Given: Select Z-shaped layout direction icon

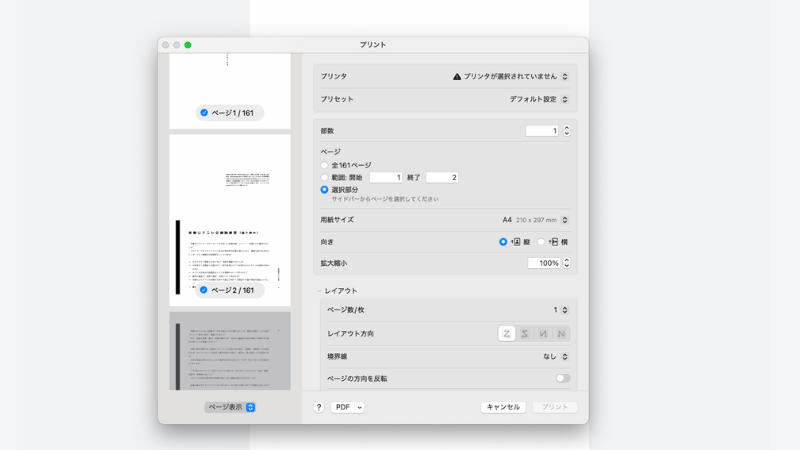Looking at the screenshot, I should click(x=506, y=334).
